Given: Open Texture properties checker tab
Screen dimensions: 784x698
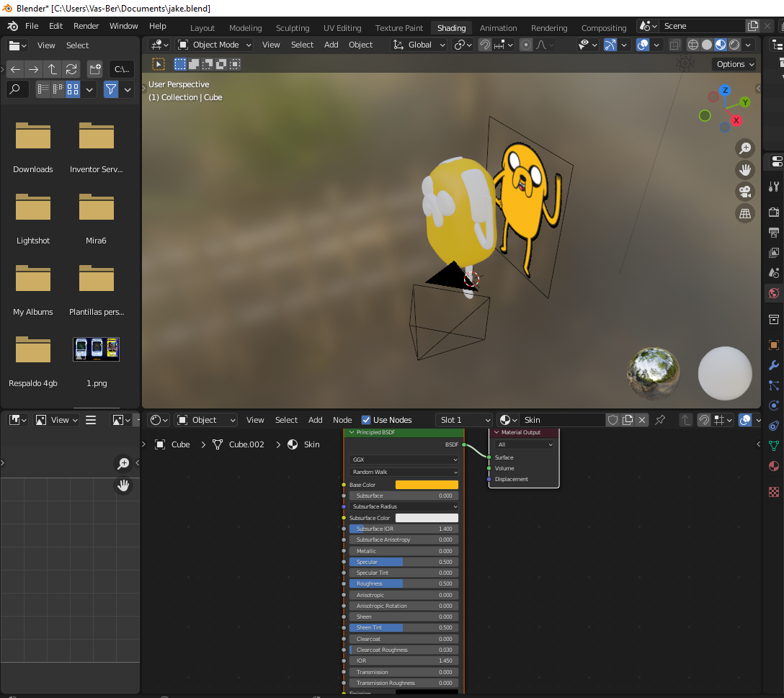Looking at the screenshot, I should click(773, 492).
